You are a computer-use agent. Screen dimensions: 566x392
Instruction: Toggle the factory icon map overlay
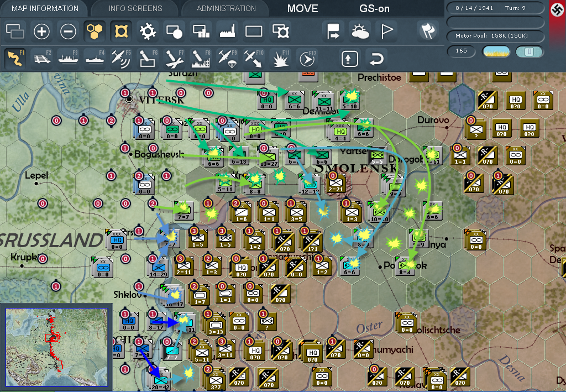(227, 32)
